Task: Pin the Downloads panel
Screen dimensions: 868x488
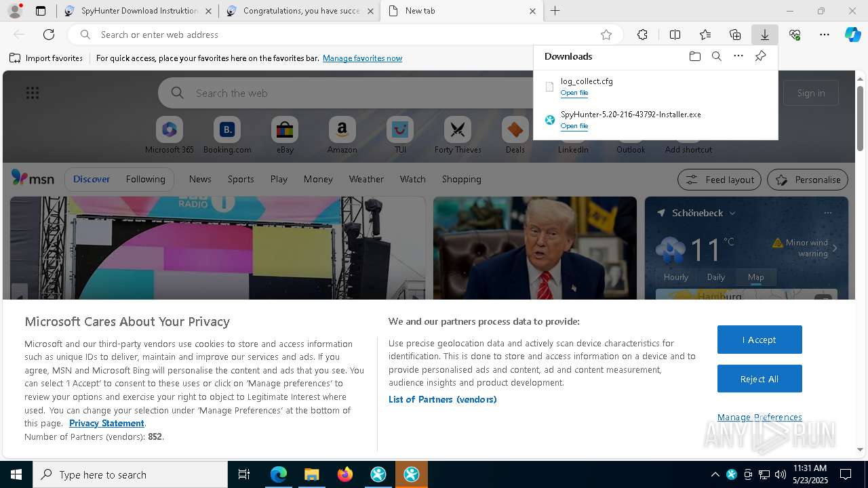Action: (760, 56)
